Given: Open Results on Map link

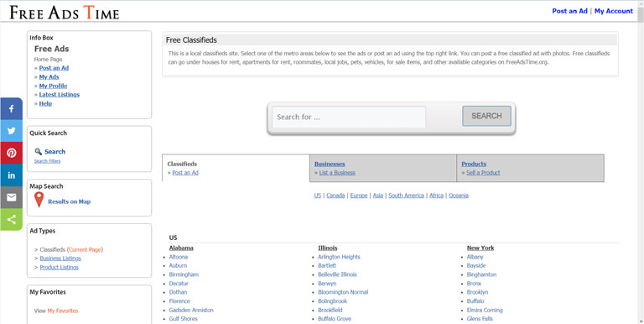Looking at the screenshot, I should tap(70, 202).
